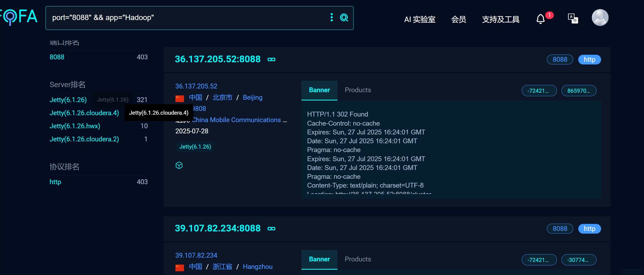This screenshot has height=275, width=644.
Task: Open AI 实验室 menu
Action: click(x=420, y=19)
